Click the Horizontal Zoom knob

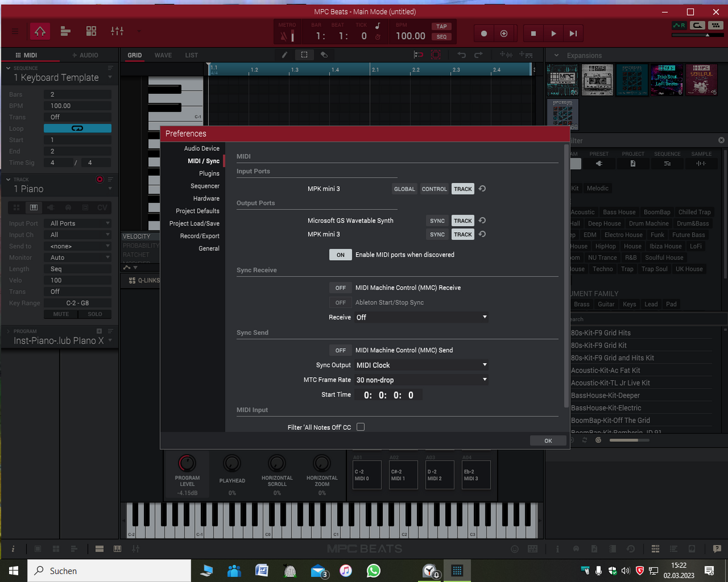pyautogui.click(x=322, y=464)
